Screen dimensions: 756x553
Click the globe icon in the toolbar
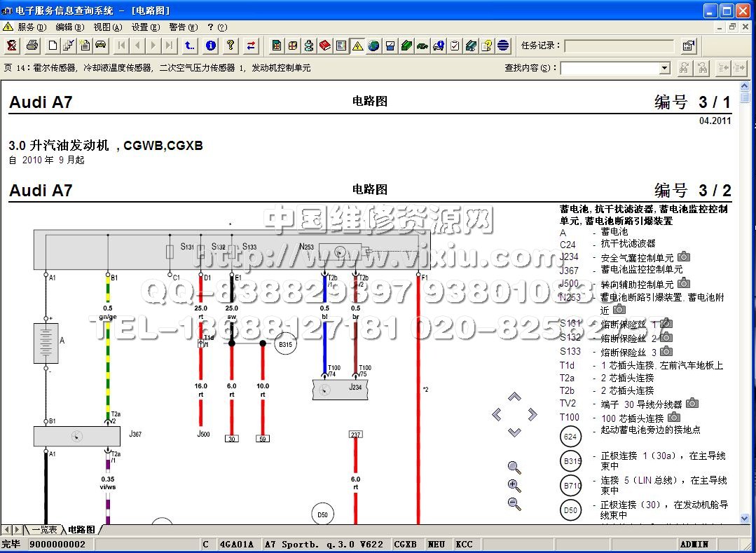(373, 46)
